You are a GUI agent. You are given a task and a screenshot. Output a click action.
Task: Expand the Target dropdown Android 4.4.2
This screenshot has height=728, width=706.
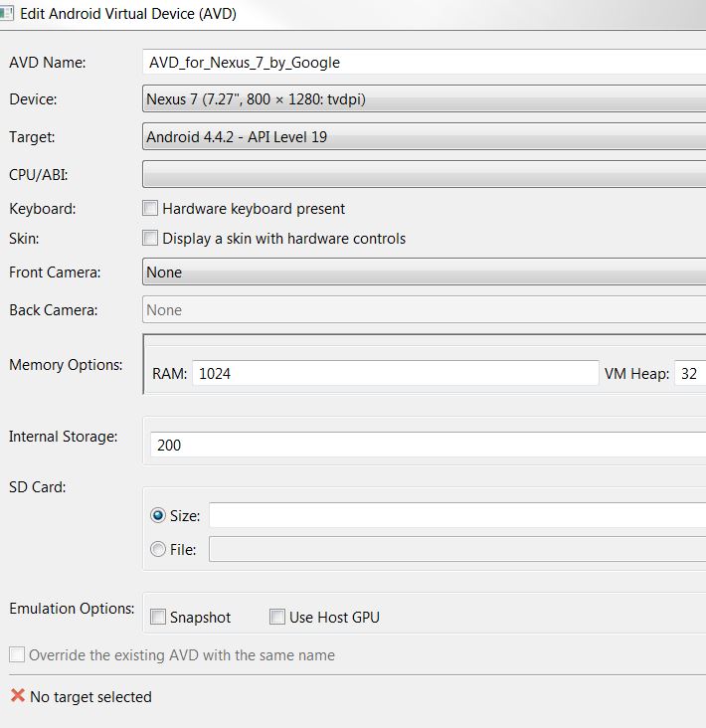pyautogui.click(x=424, y=137)
